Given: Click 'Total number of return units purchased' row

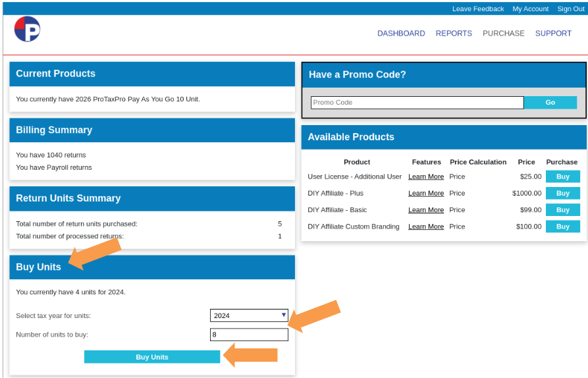Looking at the screenshot, I should click(x=149, y=224).
